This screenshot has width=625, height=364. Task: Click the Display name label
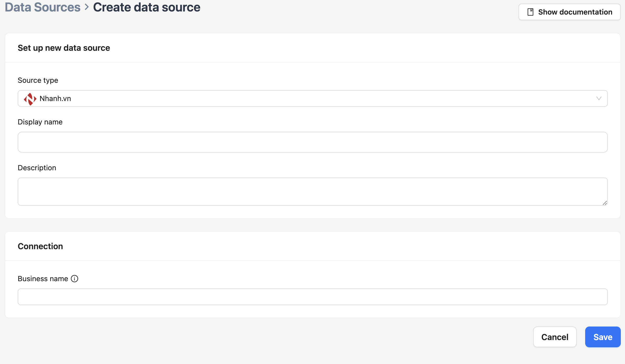coord(40,122)
